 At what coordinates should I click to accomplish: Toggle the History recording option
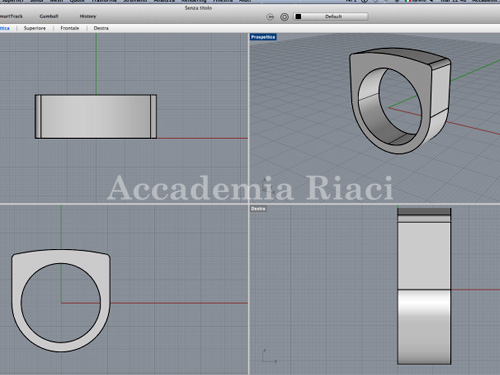pos(88,16)
